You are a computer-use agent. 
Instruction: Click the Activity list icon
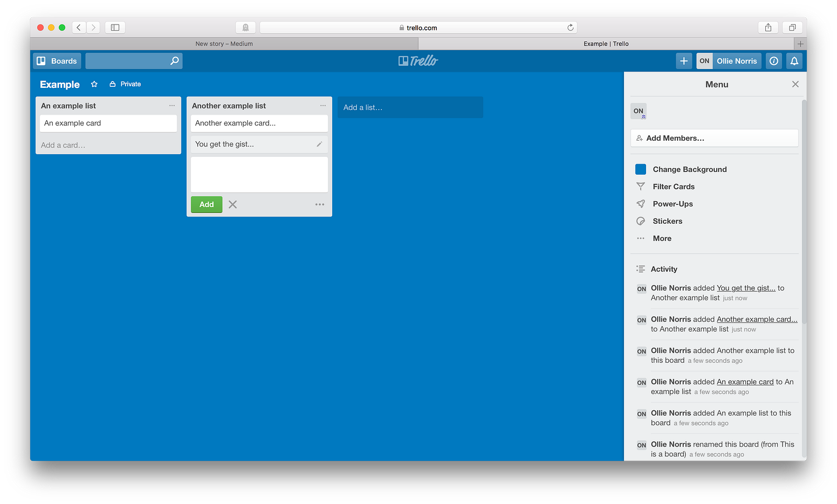click(x=641, y=269)
